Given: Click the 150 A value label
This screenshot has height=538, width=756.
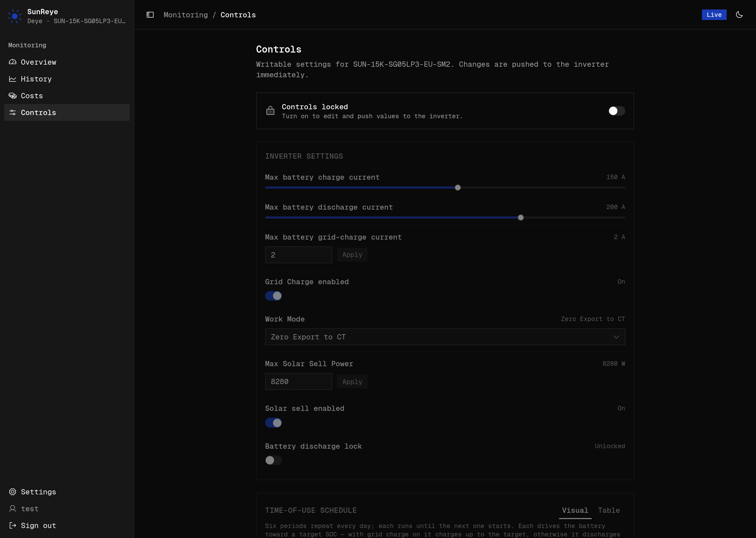Looking at the screenshot, I should point(615,177).
